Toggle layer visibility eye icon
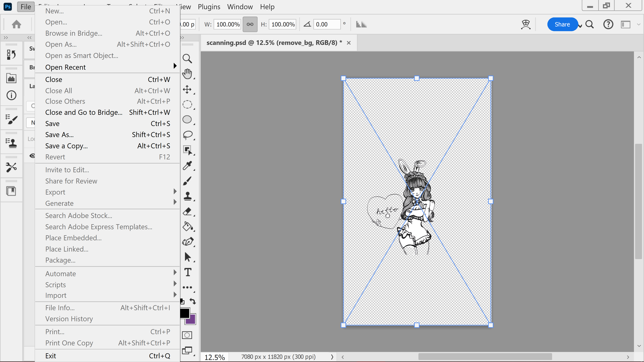644x362 pixels. pyautogui.click(x=32, y=156)
